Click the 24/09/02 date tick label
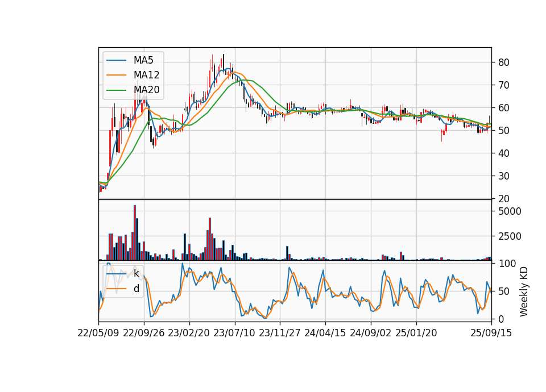 pyautogui.click(x=370, y=333)
